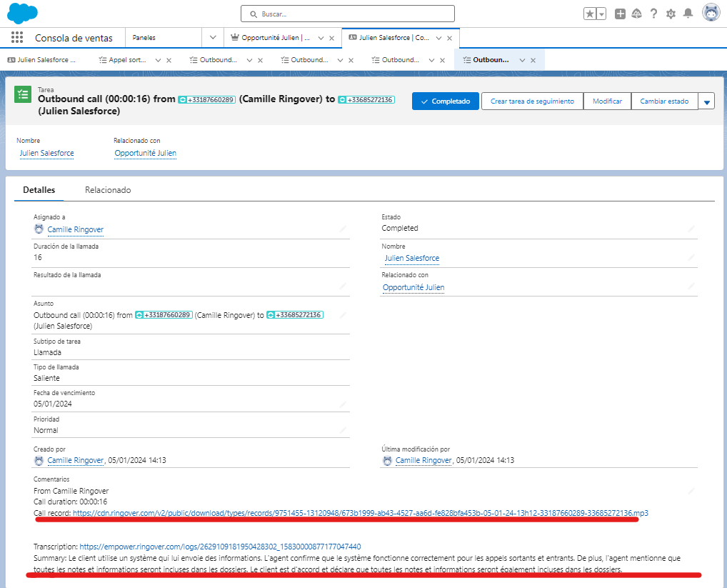Edit the Fecha de vencimiento pencil
727x588 pixels.
tap(343, 404)
